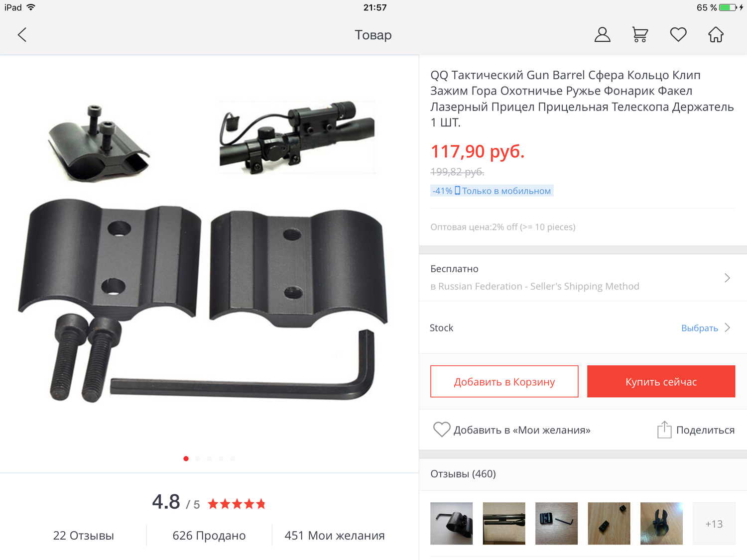This screenshot has width=747, height=560.
Task: Click Купить сейчас button
Action: [661, 381]
